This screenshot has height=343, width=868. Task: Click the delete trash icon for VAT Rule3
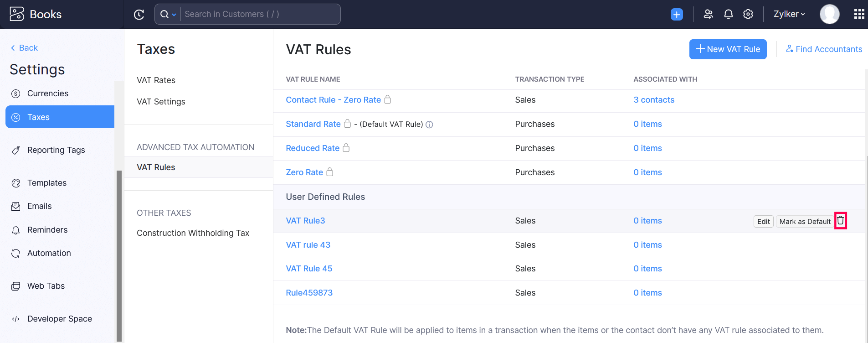pos(841,220)
